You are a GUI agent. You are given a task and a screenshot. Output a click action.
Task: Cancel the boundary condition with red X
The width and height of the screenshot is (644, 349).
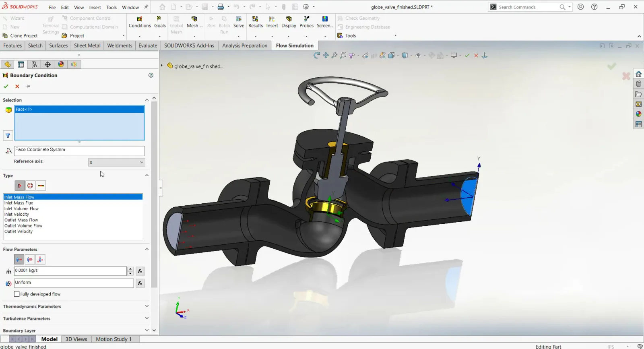pyautogui.click(x=17, y=86)
